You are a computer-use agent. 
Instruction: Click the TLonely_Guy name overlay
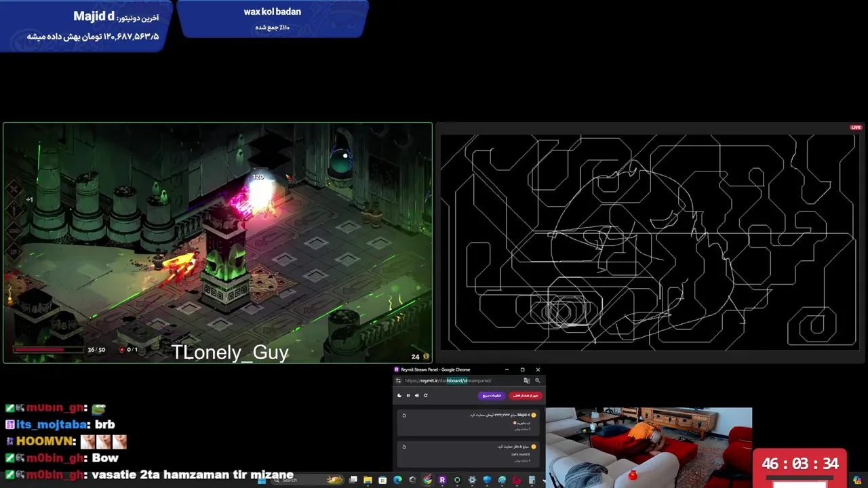coord(230,352)
